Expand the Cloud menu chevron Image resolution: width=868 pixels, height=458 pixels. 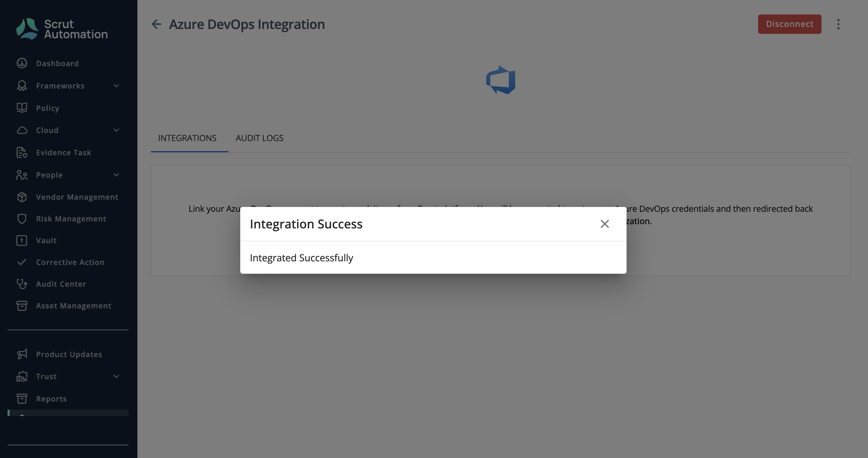coord(116,130)
